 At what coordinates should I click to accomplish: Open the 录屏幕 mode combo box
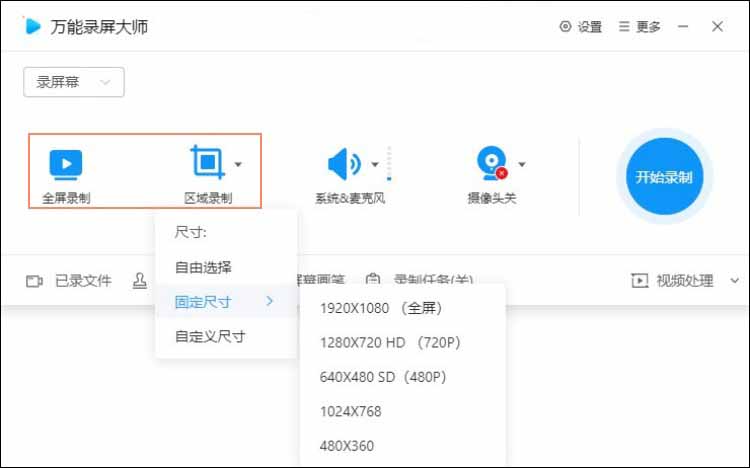pos(74,82)
